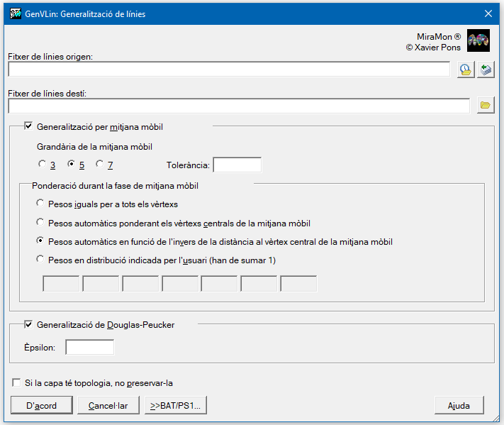This screenshot has height=425, width=504.
Task: Choose Pesos iguals per a tots els vèrtexs
Action: [40, 203]
